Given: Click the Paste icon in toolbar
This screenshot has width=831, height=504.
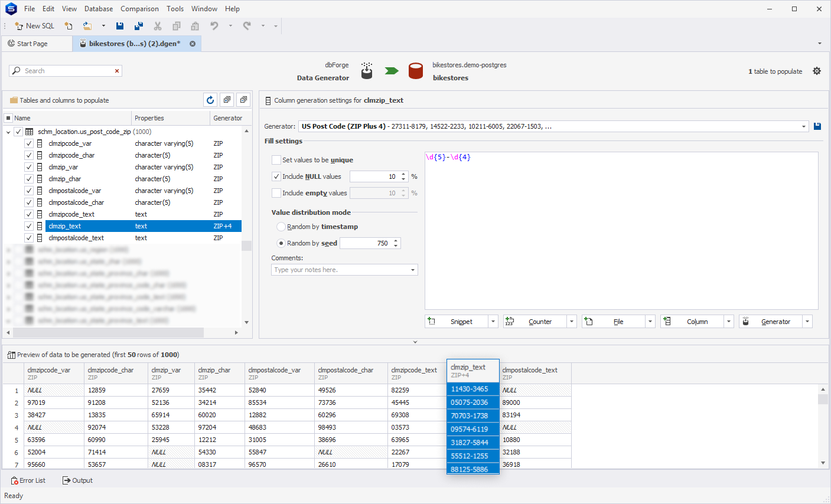Looking at the screenshot, I should tap(195, 26).
